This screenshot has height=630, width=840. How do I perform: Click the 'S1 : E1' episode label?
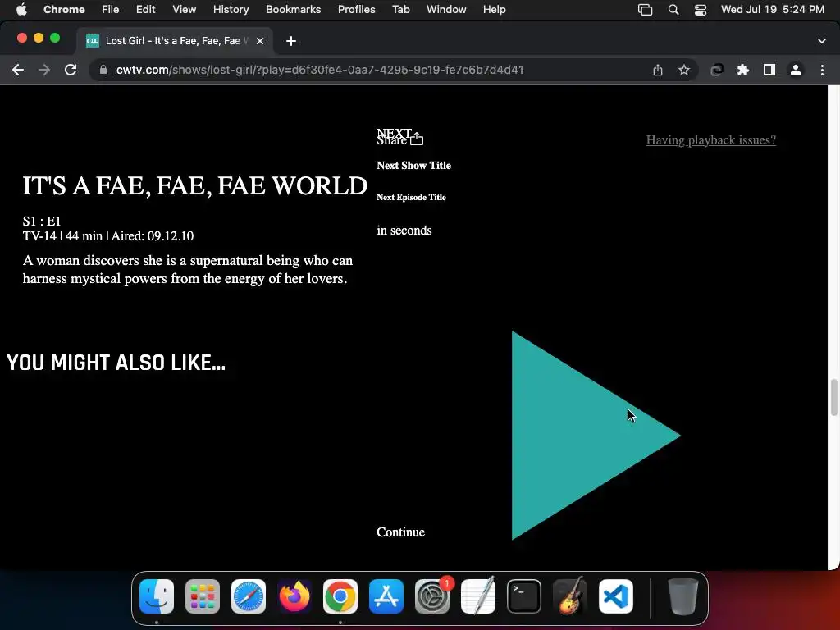tap(42, 221)
